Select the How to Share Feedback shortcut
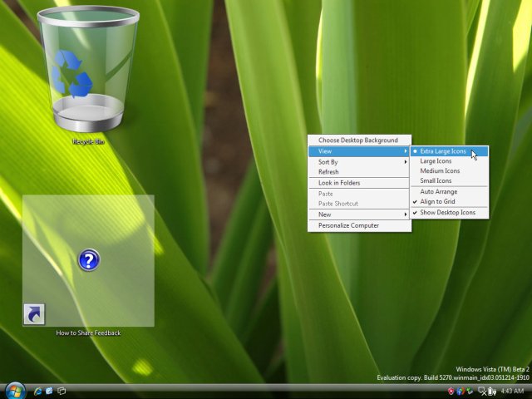Image resolution: width=532 pixels, height=399 pixels. [88, 262]
